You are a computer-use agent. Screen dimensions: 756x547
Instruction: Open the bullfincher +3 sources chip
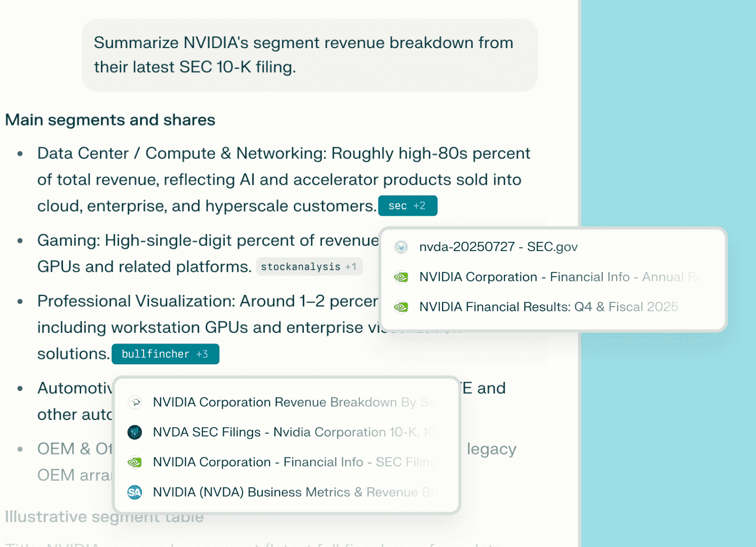166,354
